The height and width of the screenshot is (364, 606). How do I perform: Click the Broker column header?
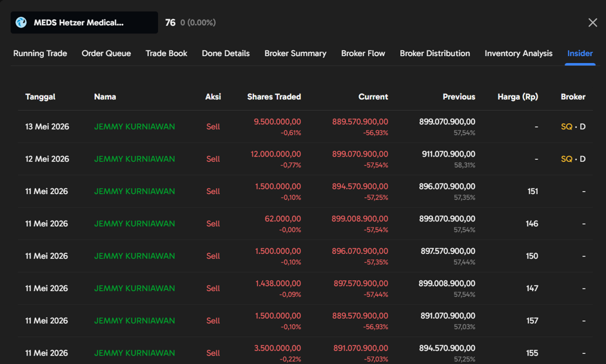(572, 97)
